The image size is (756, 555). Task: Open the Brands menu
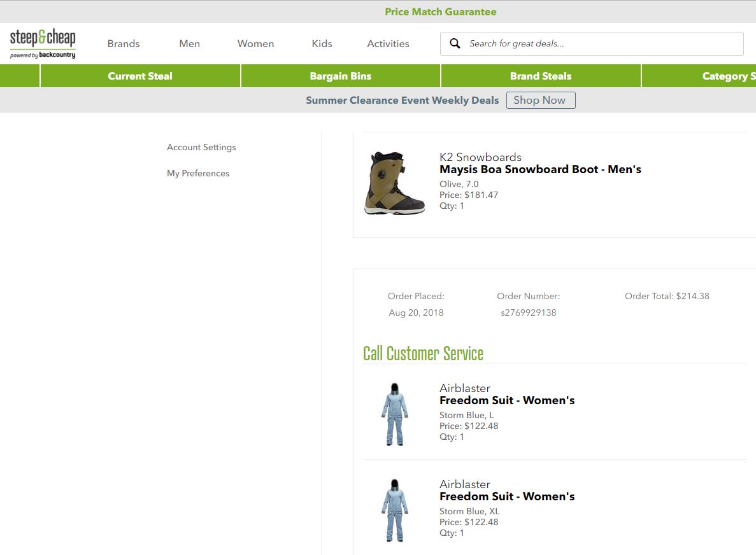(x=124, y=44)
